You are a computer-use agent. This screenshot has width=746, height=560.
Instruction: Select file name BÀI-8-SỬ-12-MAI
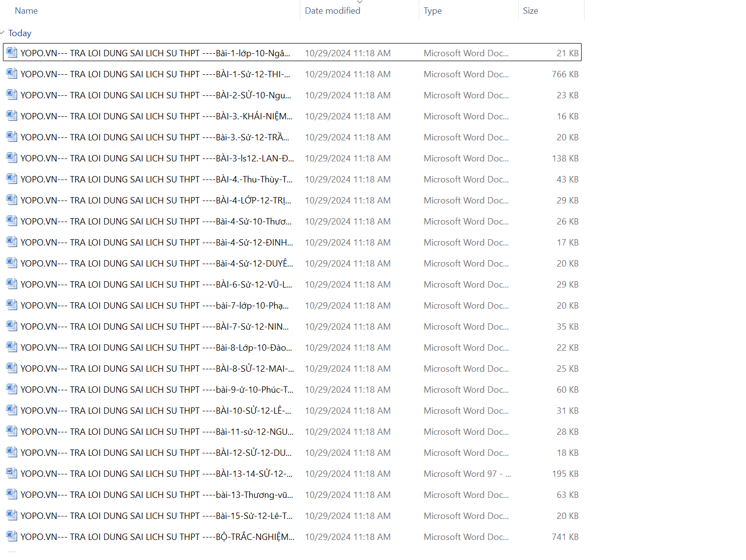pyautogui.click(x=158, y=368)
